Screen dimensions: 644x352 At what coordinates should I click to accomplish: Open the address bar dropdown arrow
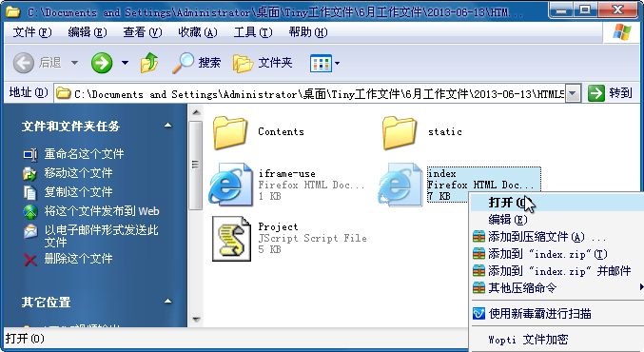tap(573, 93)
